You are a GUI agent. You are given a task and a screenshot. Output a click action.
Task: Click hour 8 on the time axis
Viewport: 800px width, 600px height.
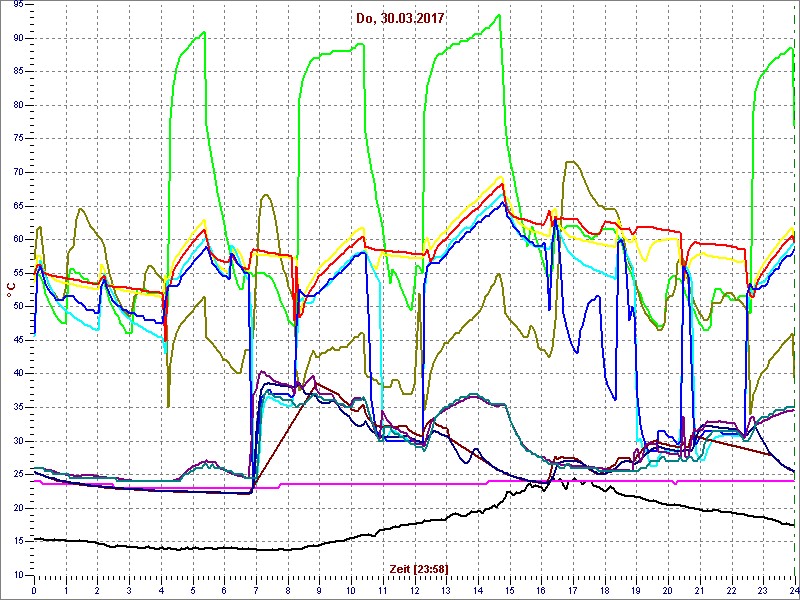click(288, 590)
